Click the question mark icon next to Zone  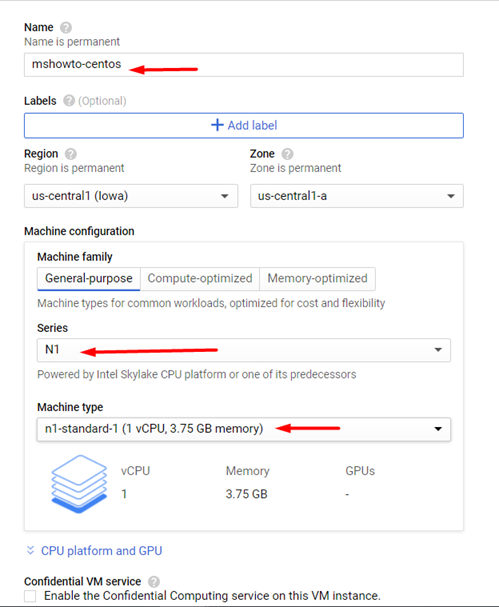pos(287,154)
